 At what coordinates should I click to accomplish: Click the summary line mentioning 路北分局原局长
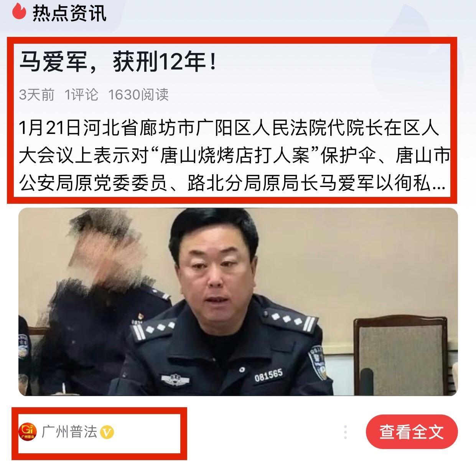[x=232, y=185]
